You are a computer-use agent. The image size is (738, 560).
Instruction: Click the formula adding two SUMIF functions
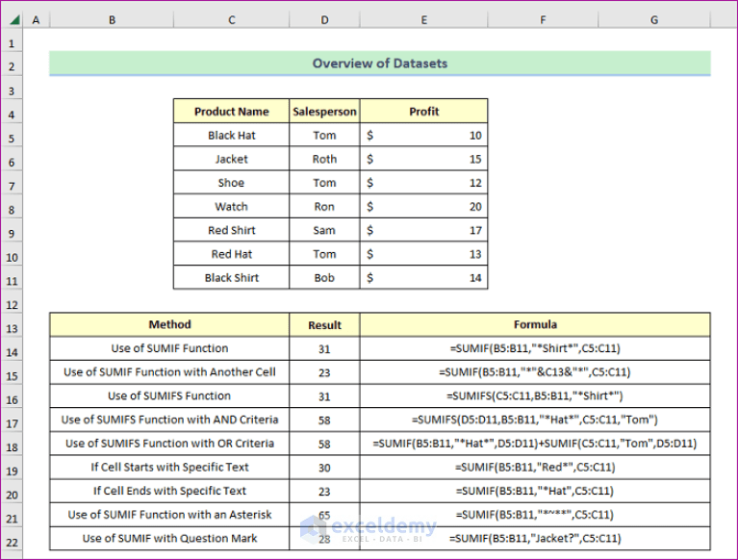(x=535, y=444)
